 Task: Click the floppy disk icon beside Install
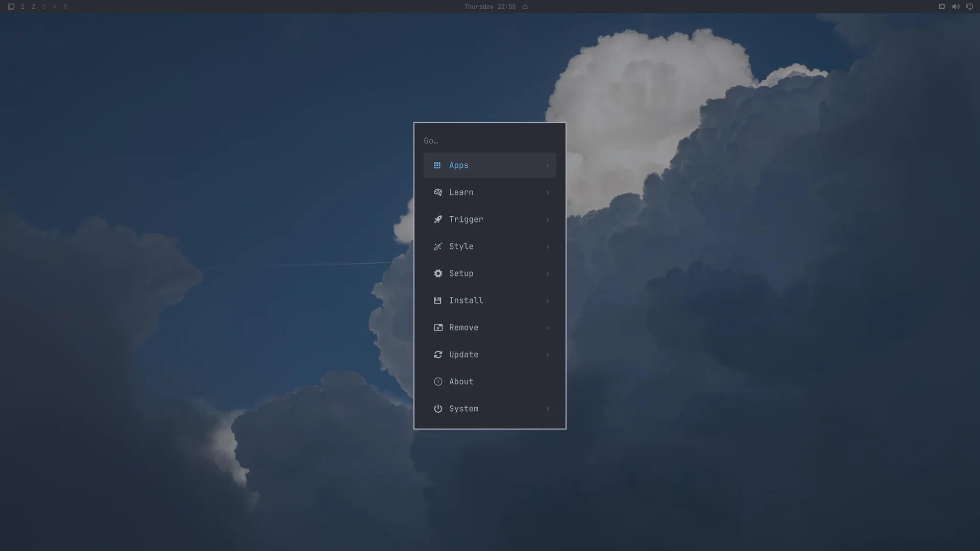click(437, 300)
